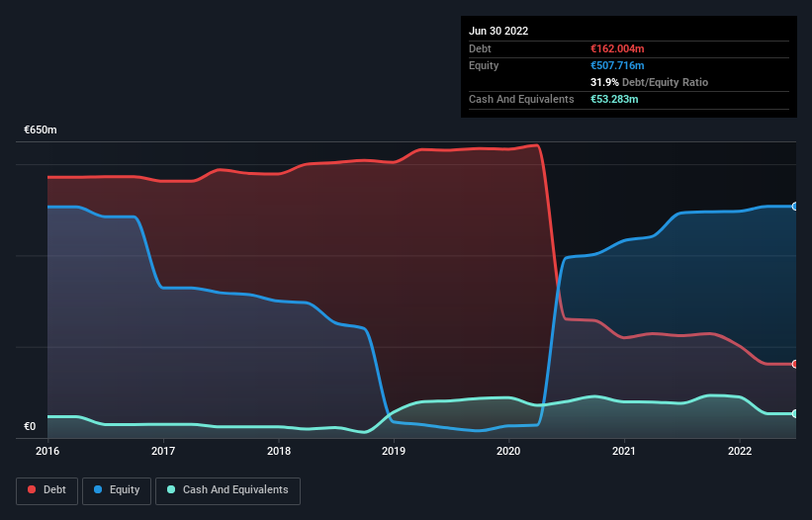The height and width of the screenshot is (520, 812).
Task: Toggle the Debt series legend button
Action: (x=47, y=490)
